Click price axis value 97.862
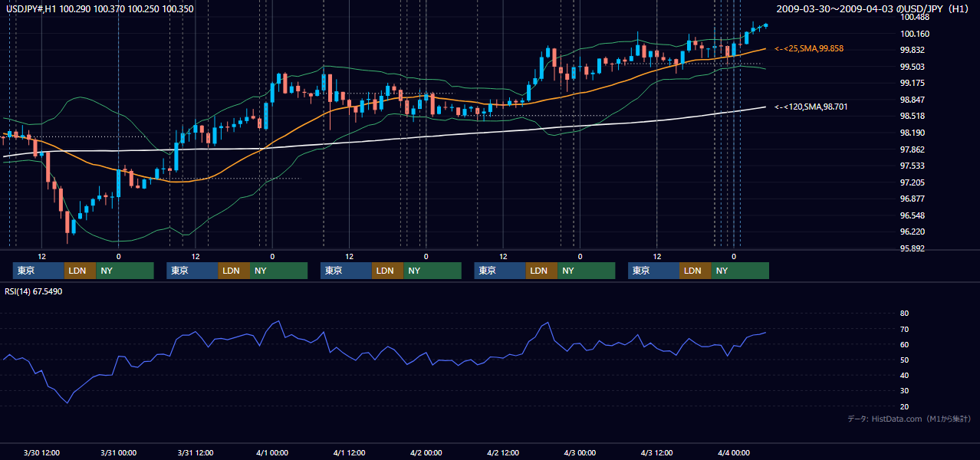 (913, 149)
